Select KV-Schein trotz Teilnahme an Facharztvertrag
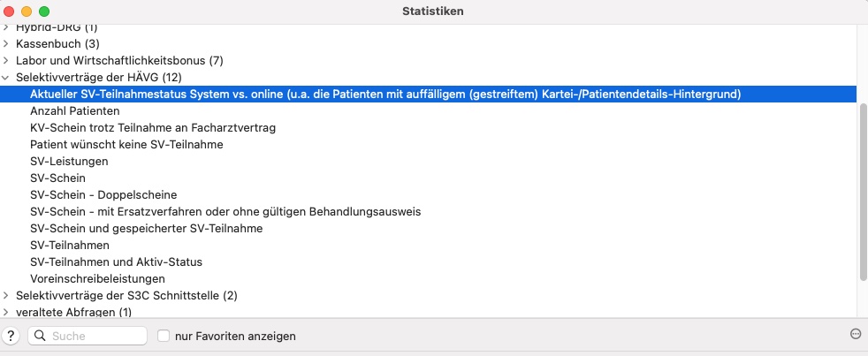This screenshot has width=868, height=356. [153, 127]
